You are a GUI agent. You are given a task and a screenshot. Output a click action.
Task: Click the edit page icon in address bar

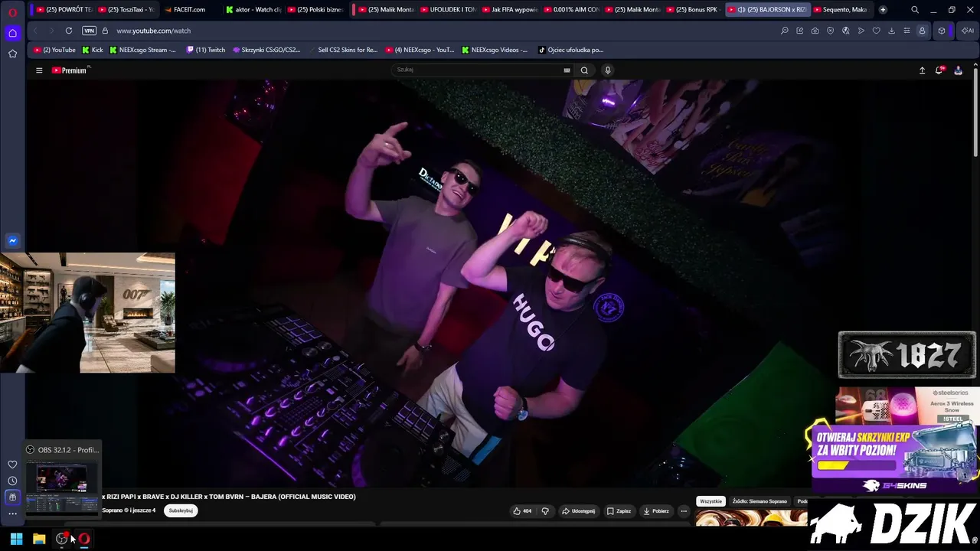tap(799, 31)
